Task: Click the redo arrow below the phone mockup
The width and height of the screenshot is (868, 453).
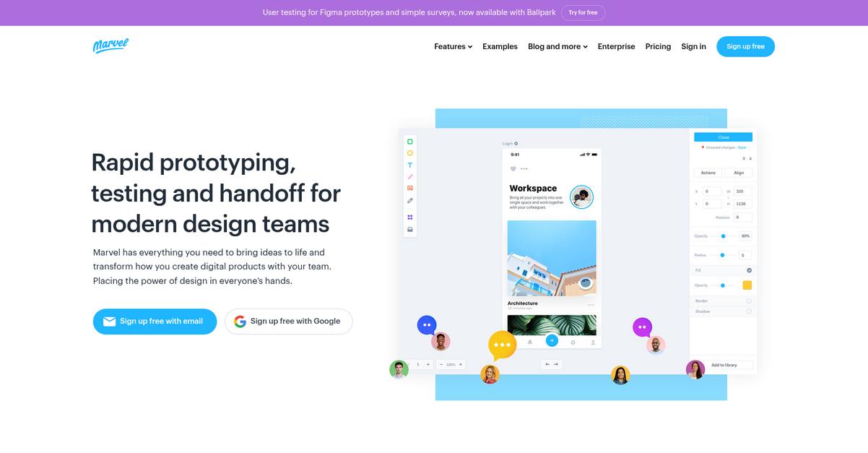Action: [556, 364]
